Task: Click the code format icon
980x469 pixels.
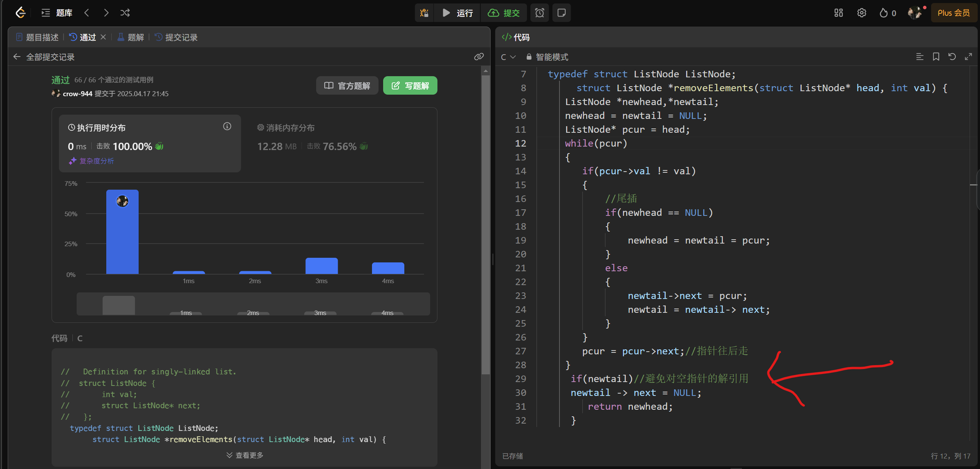Action: pos(920,57)
